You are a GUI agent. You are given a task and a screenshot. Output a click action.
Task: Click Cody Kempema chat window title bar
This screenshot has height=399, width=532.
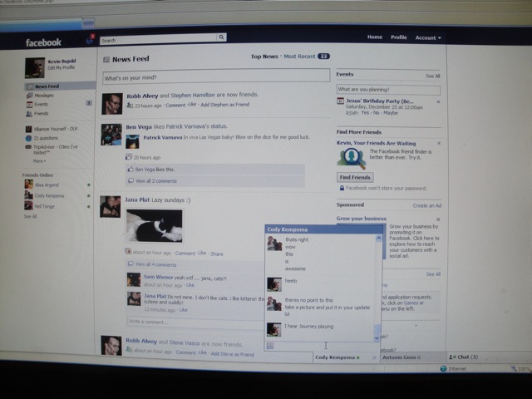323,229
